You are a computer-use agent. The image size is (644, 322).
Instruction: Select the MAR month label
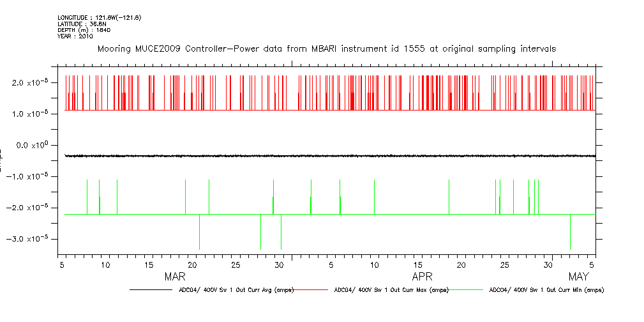[x=175, y=277]
